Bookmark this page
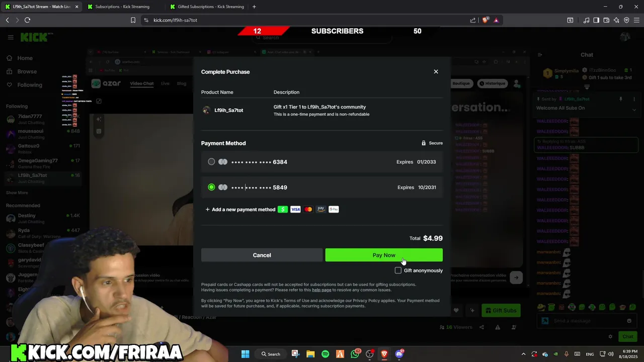The width and height of the screenshot is (644, 362). [133, 20]
